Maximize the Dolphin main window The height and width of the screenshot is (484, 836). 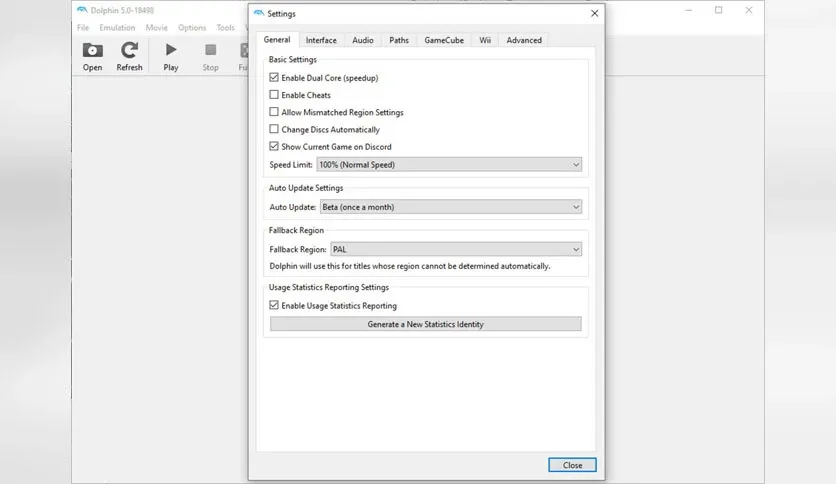point(719,10)
